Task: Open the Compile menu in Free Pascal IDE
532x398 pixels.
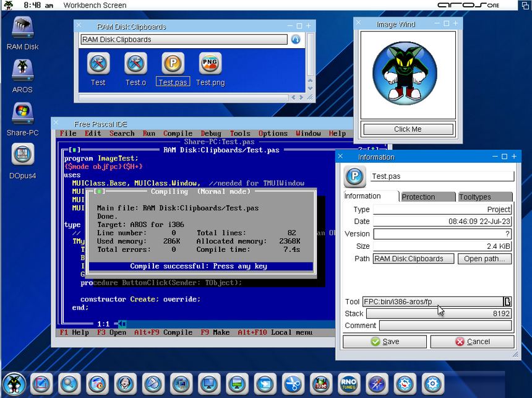Action: click(178, 133)
